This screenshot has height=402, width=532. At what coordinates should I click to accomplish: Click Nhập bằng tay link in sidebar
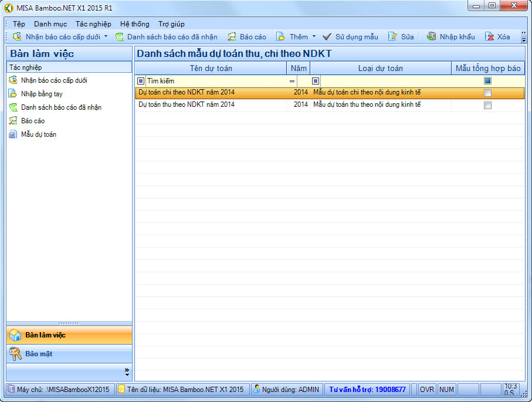(42, 94)
